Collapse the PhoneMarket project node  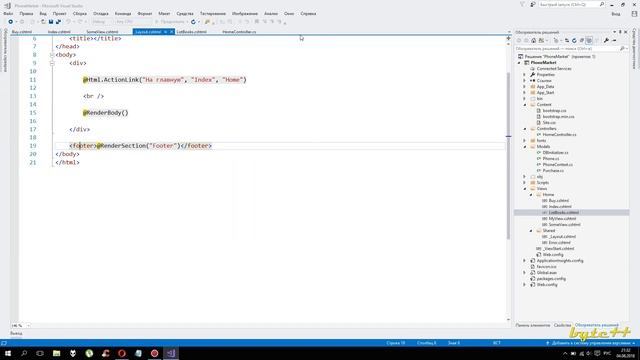pos(519,62)
